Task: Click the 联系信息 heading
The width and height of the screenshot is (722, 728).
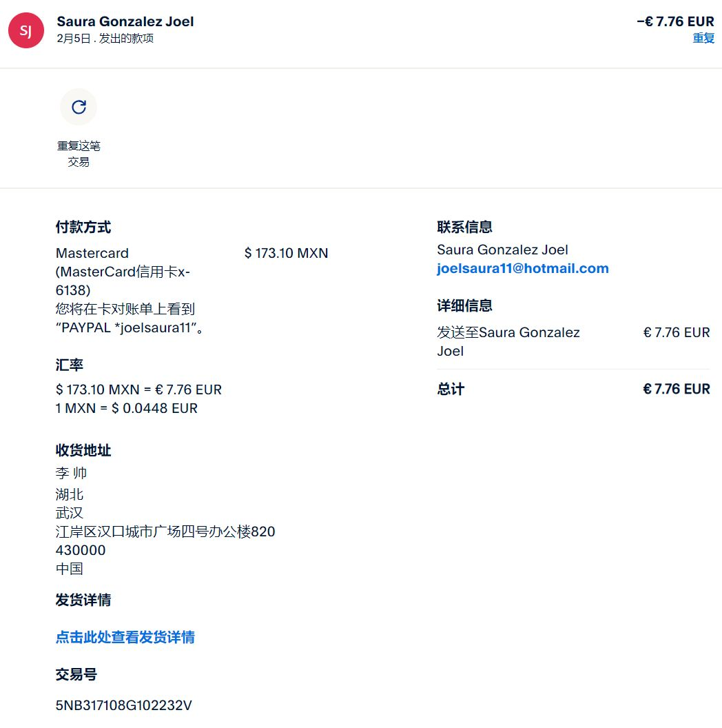Action: pos(464,227)
